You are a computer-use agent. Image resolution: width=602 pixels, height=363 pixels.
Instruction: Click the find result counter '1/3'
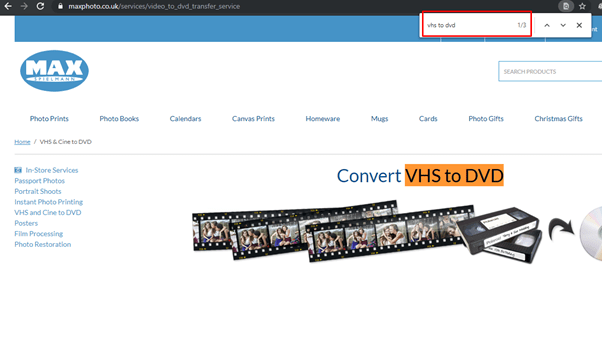(521, 25)
